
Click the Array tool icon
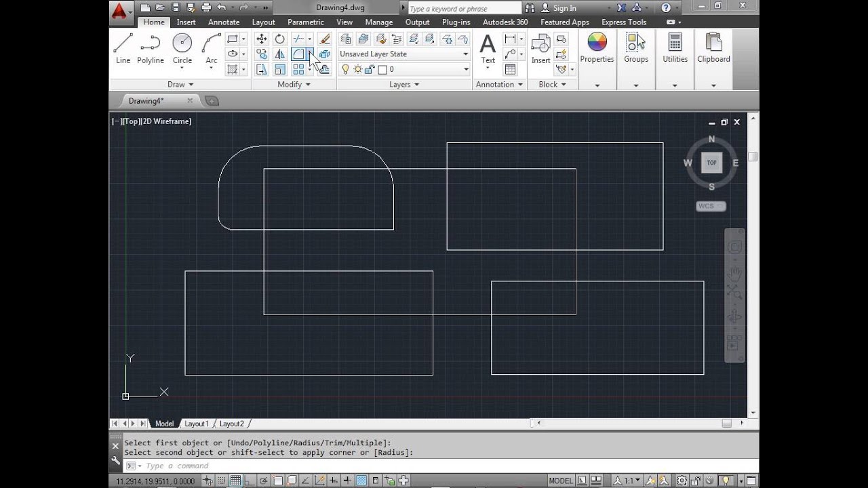pos(298,69)
